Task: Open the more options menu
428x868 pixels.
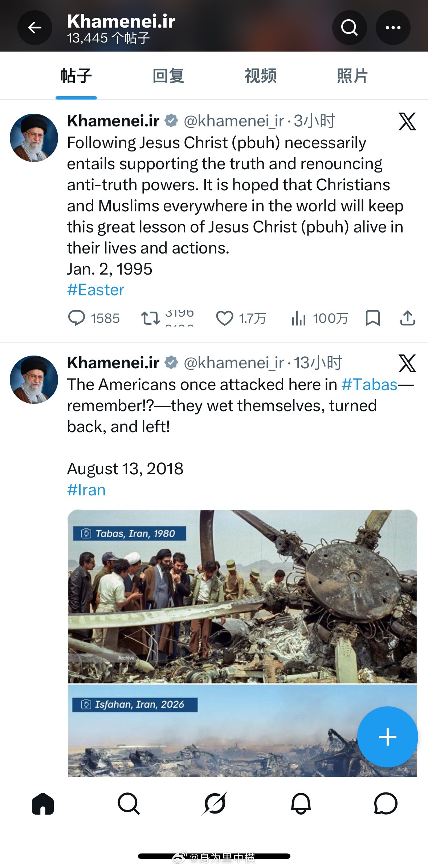Action: click(x=393, y=27)
